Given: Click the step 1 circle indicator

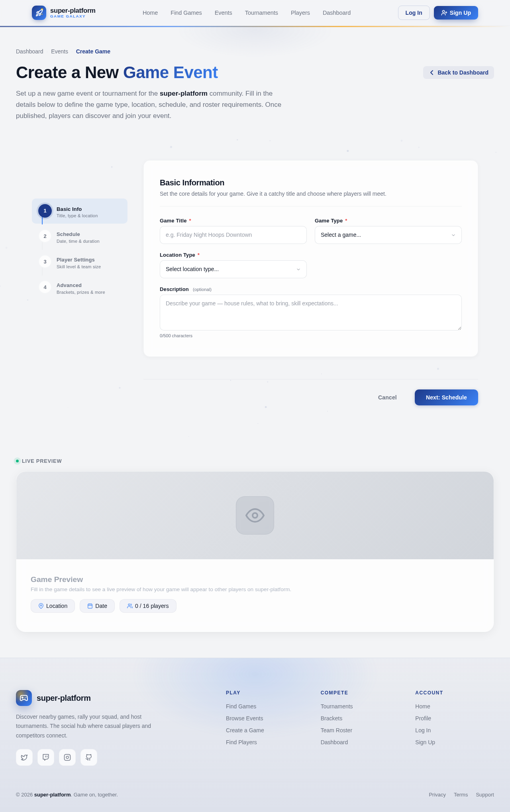Looking at the screenshot, I should (x=45, y=211).
